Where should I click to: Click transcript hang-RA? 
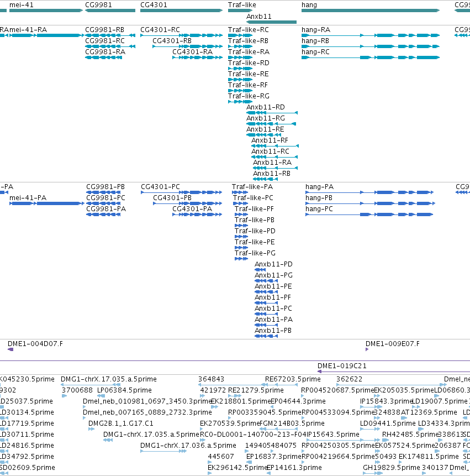click(x=371, y=35)
